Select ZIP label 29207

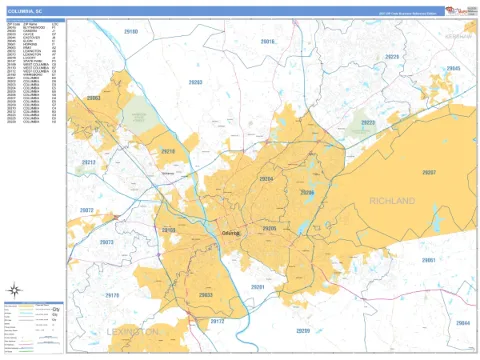pos(429,172)
